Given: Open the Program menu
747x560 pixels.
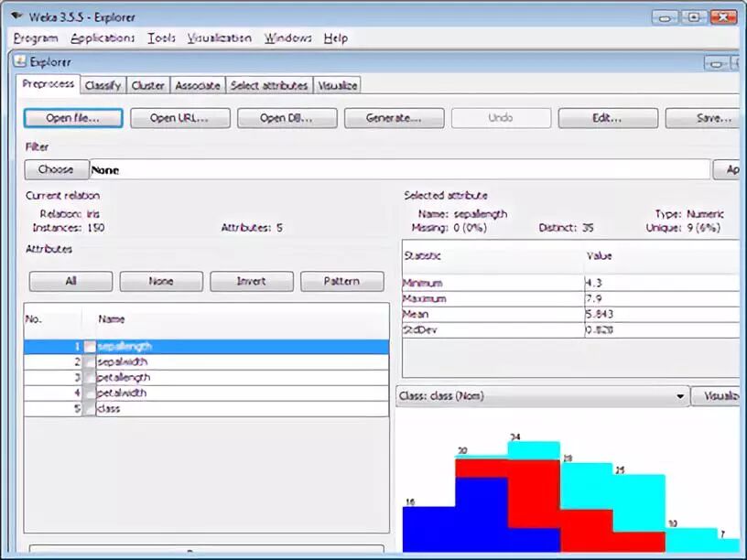Looking at the screenshot, I should (x=36, y=38).
